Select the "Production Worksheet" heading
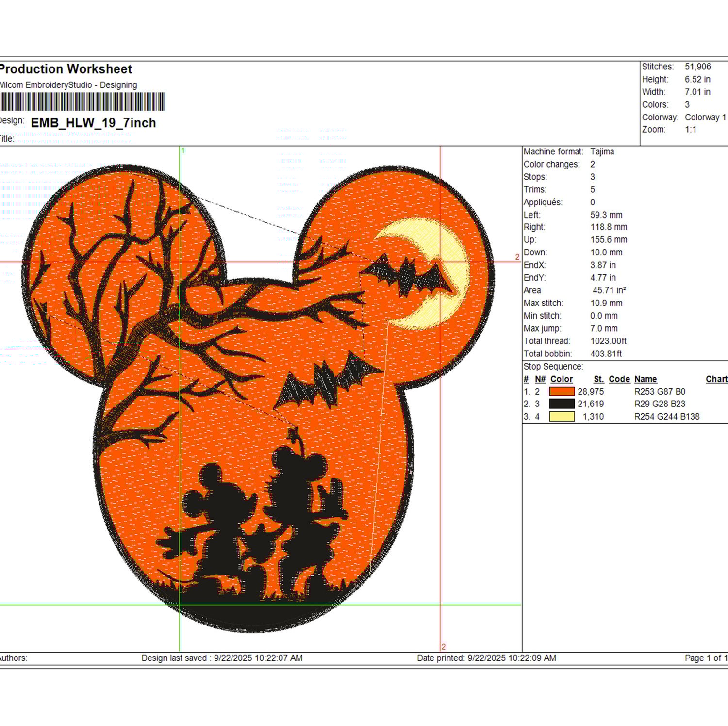Screen dimensions: 728x726 [x=66, y=69]
